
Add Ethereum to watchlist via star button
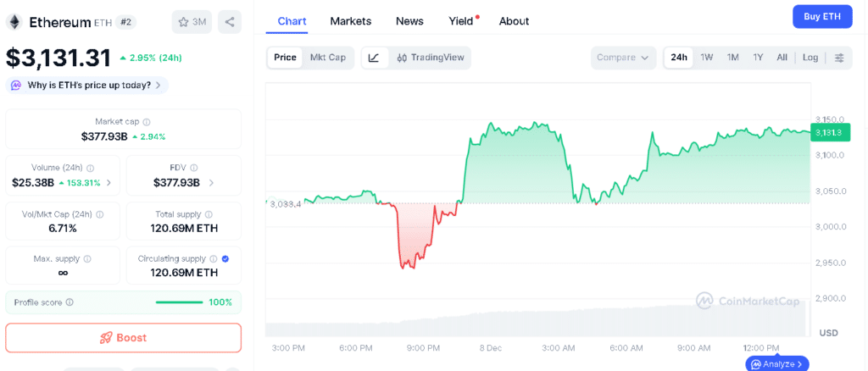pyautogui.click(x=192, y=22)
